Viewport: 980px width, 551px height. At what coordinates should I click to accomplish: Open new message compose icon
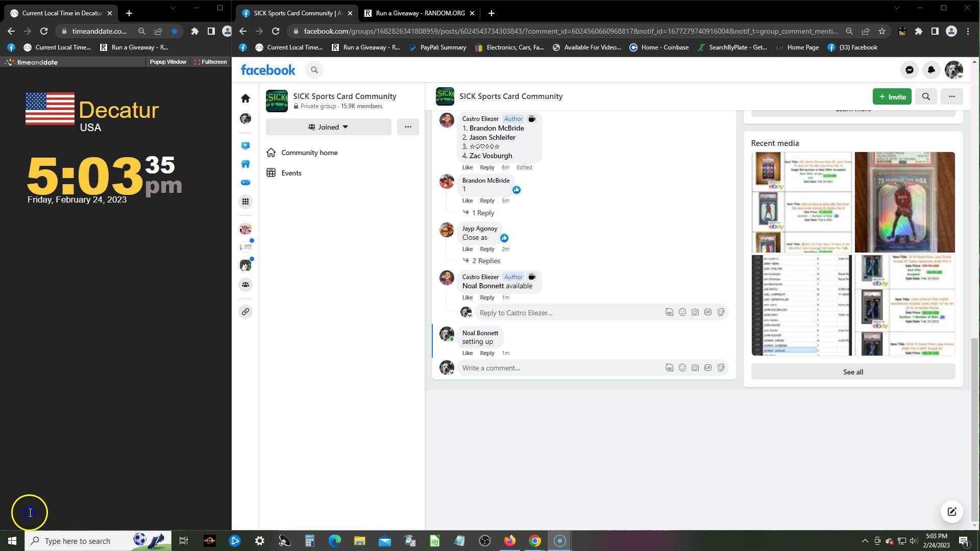(x=952, y=512)
